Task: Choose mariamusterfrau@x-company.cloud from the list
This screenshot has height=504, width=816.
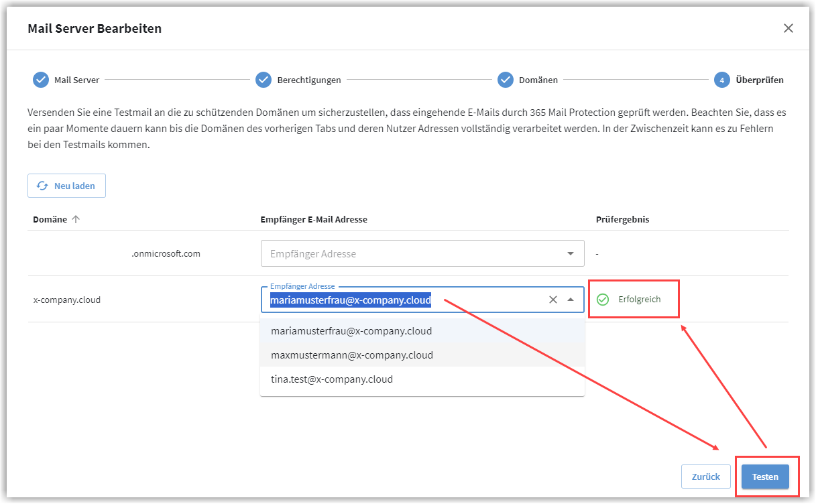Action: [422, 331]
